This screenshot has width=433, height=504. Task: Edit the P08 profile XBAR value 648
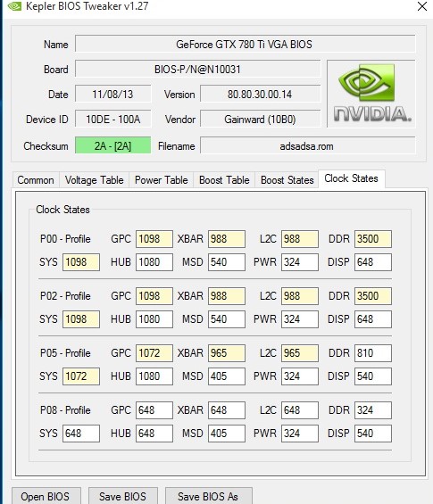(227, 410)
